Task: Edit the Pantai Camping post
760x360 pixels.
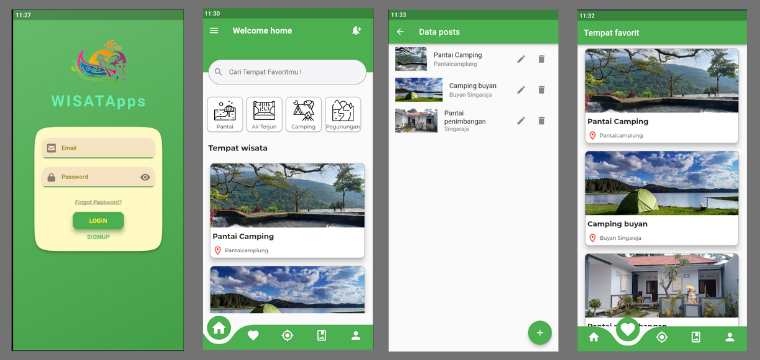Action: [x=521, y=59]
